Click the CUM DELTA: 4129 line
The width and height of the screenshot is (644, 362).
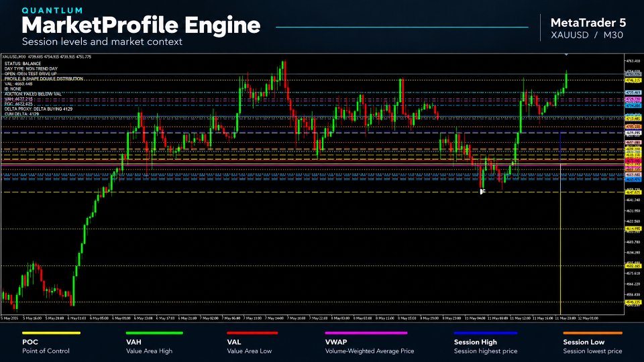(x=21, y=114)
